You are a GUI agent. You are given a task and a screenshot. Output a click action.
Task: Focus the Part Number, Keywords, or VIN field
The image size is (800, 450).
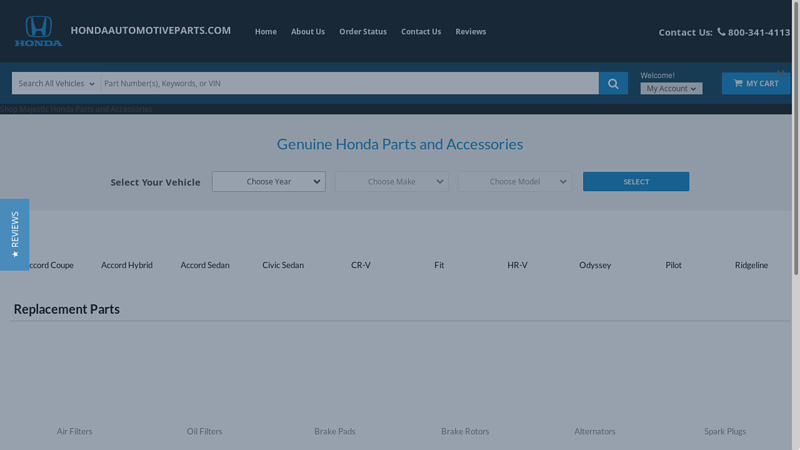(349, 83)
